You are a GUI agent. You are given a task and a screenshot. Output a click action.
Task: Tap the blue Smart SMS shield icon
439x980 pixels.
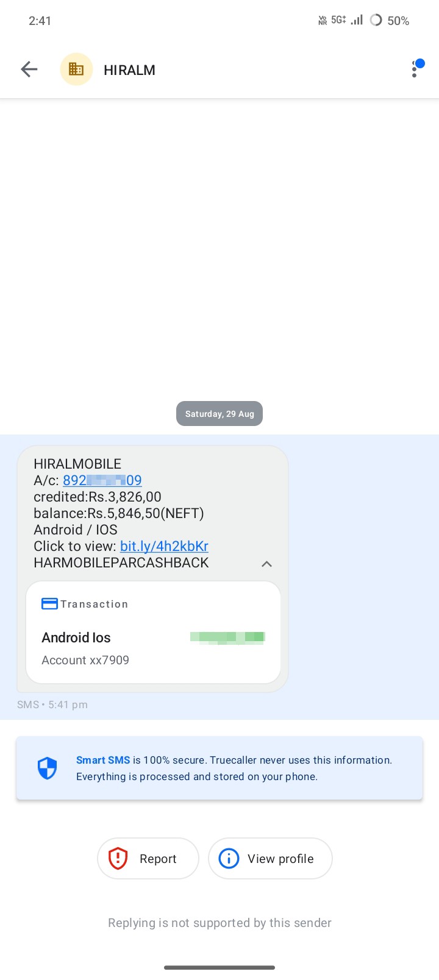click(x=47, y=769)
